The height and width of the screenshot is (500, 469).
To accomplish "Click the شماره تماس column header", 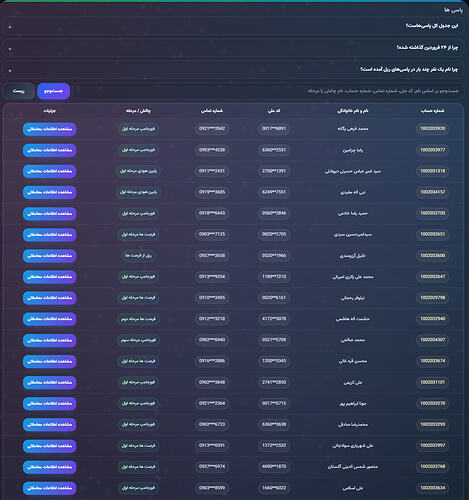I will point(212,111).
